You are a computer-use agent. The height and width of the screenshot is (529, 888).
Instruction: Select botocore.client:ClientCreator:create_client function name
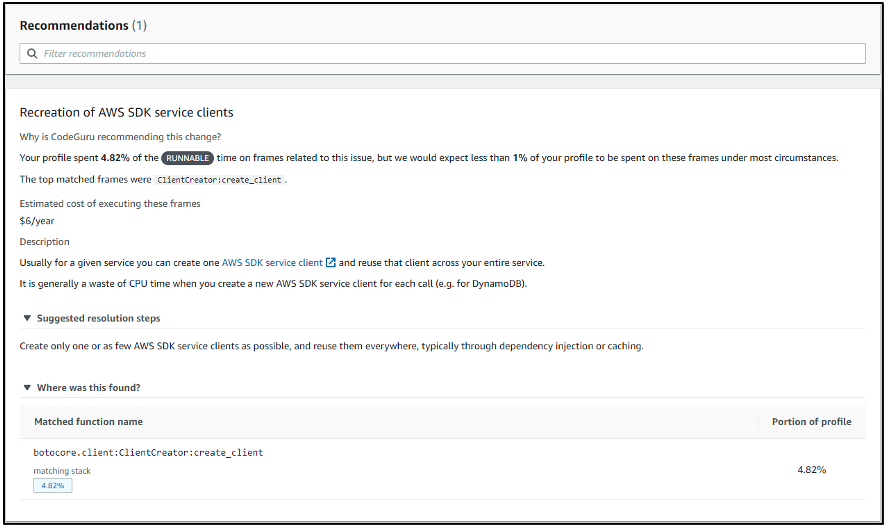point(148,453)
